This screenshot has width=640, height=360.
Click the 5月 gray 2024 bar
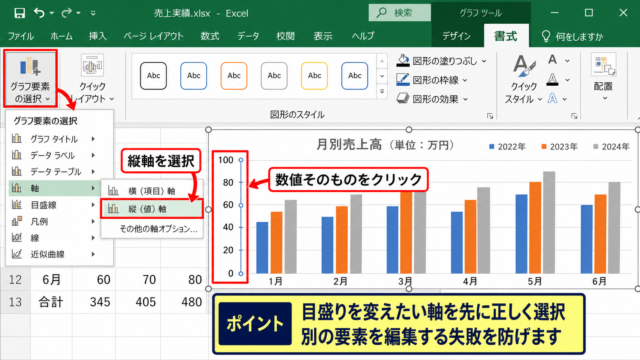(x=549, y=222)
